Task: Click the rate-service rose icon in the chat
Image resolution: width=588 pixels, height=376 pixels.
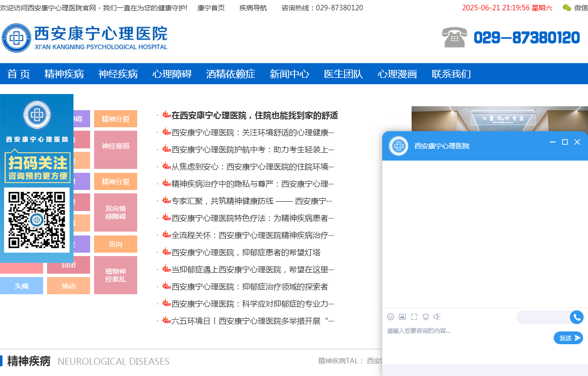Action: (425, 317)
